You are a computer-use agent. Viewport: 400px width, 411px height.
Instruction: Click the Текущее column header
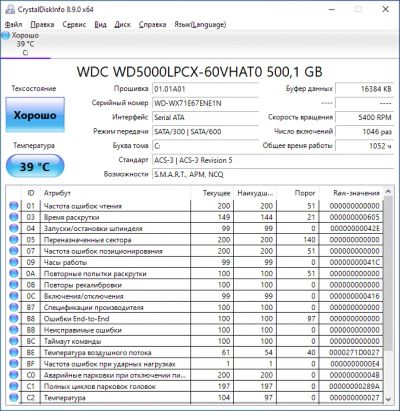(212, 193)
